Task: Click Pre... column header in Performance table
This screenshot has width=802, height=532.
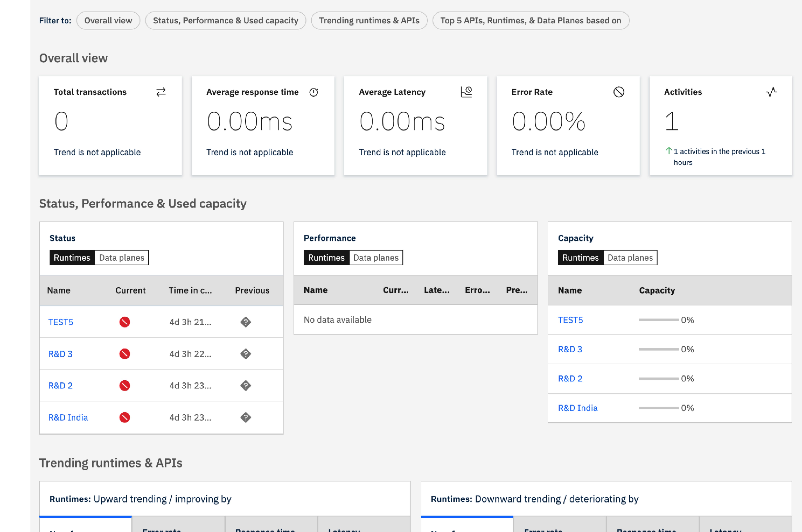Action: pyautogui.click(x=517, y=290)
